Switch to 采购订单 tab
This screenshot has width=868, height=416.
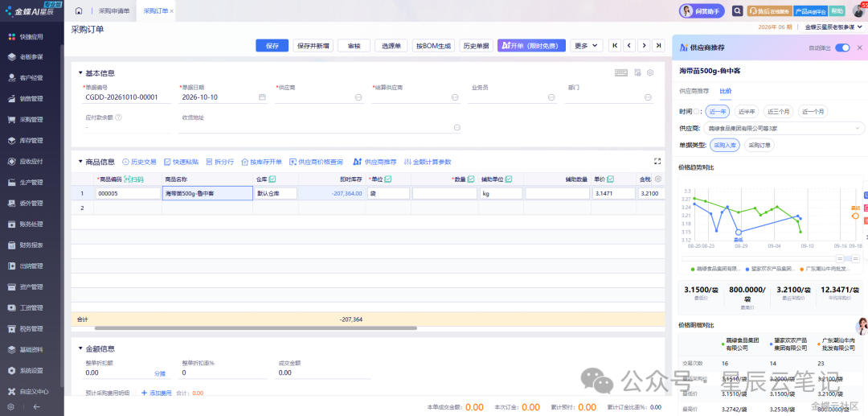[x=156, y=11]
